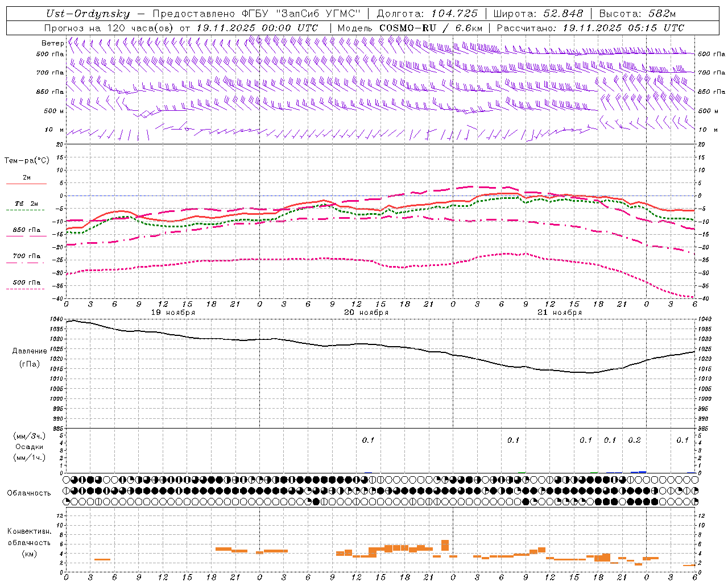Click the 0.2 precipitation amount value
Viewport: 728px width, 582px height.
(634, 440)
